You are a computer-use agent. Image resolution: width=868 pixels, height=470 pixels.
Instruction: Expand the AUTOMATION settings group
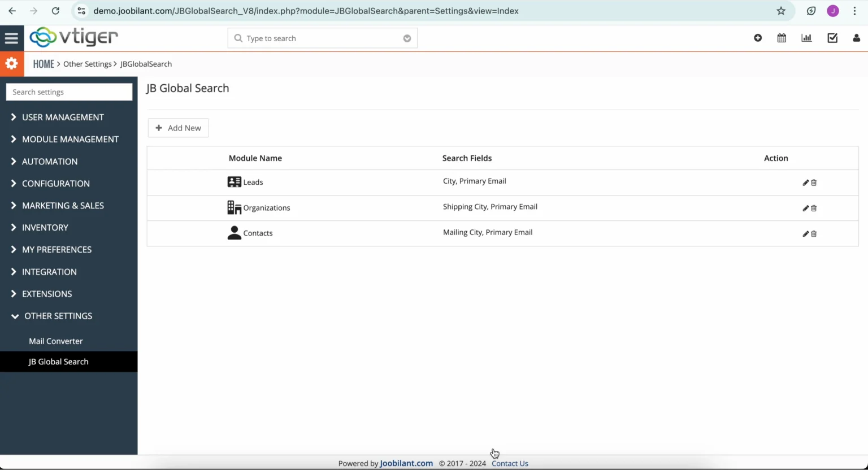49,162
